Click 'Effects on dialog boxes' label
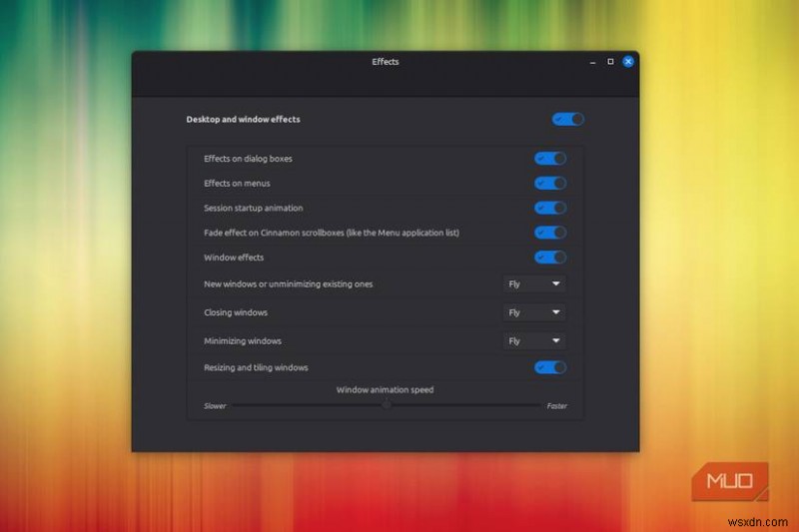This screenshot has height=532, width=799. (248, 159)
